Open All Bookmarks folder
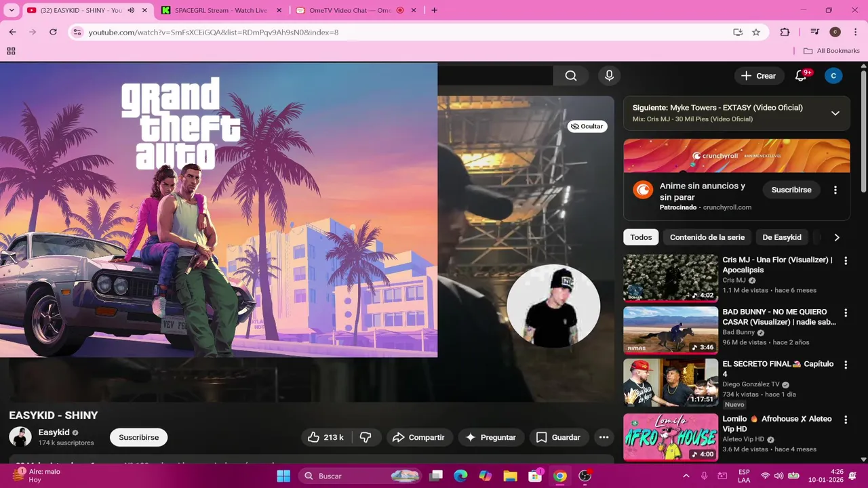This screenshot has width=868, height=488. point(831,51)
